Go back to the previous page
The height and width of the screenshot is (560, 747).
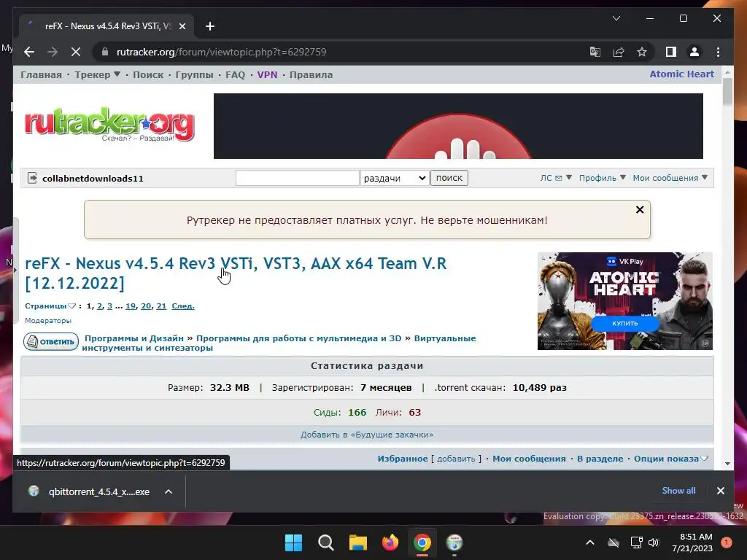[29, 52]
